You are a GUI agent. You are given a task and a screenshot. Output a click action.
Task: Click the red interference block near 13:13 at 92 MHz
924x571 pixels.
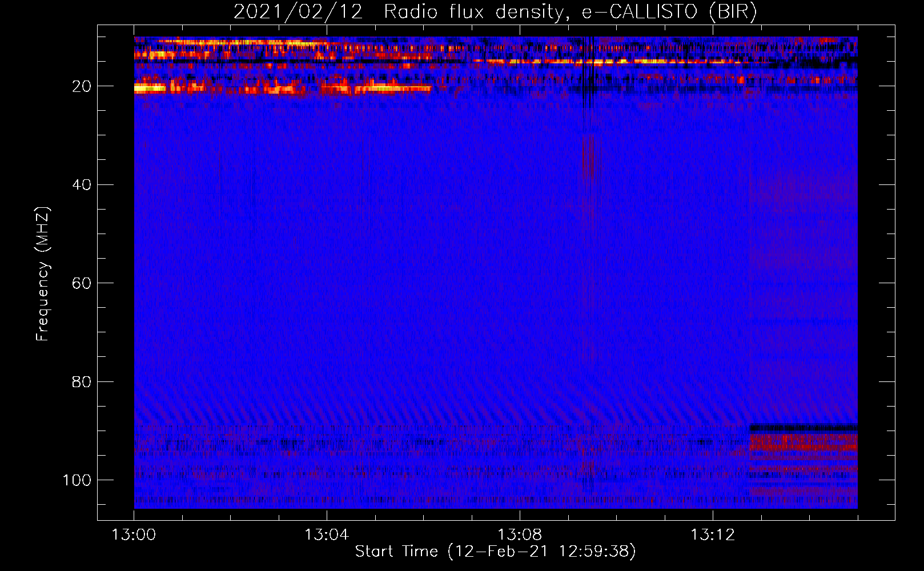[x=804, y=443]
